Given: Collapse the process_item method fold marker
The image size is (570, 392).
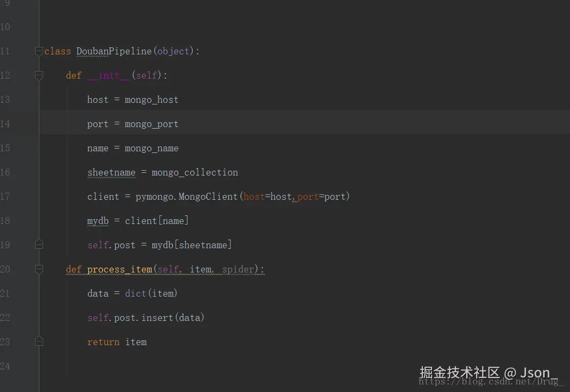Looking at the screenshot, I should click(x=39, y=269).
